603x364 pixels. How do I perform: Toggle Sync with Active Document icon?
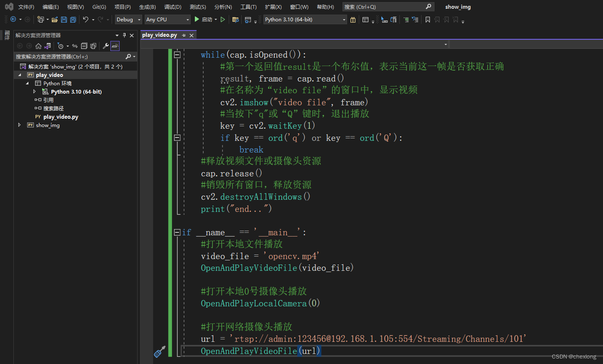click(75, 46)
